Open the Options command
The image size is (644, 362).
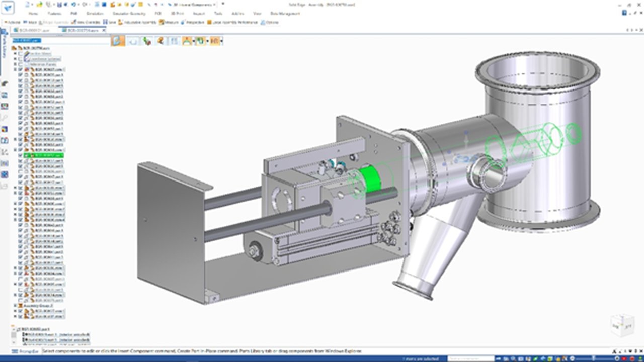click(269, 22)
